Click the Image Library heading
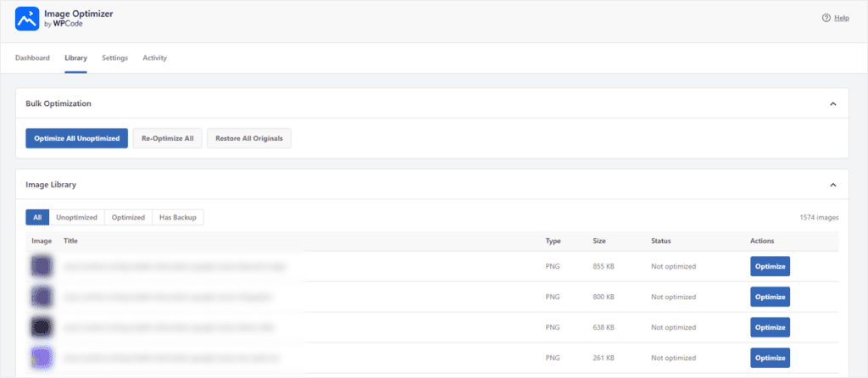The image size is (868, 378). coord(51,185)
